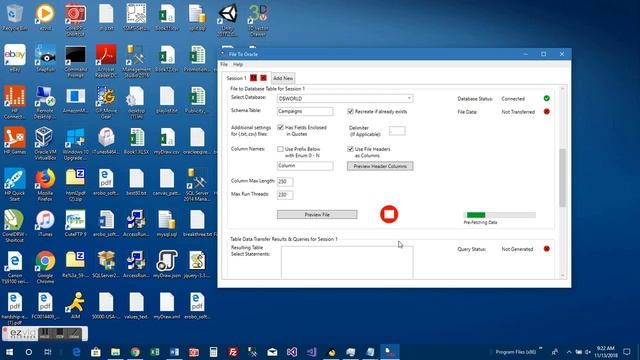
Task: Open the File menu
Action: click(224, 64)
